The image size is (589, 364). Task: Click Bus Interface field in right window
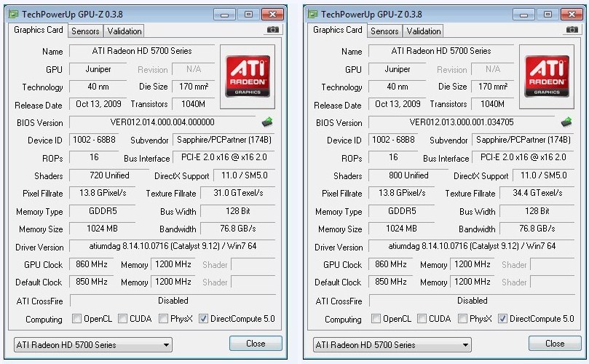(523, 157)
